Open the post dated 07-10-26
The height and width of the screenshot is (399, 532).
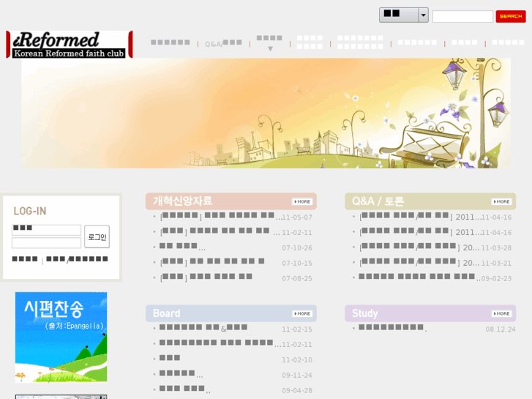(182, 247)
